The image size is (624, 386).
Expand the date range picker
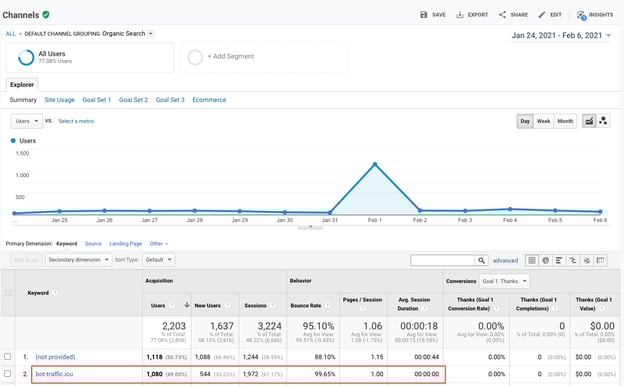[x=561, y=35]
